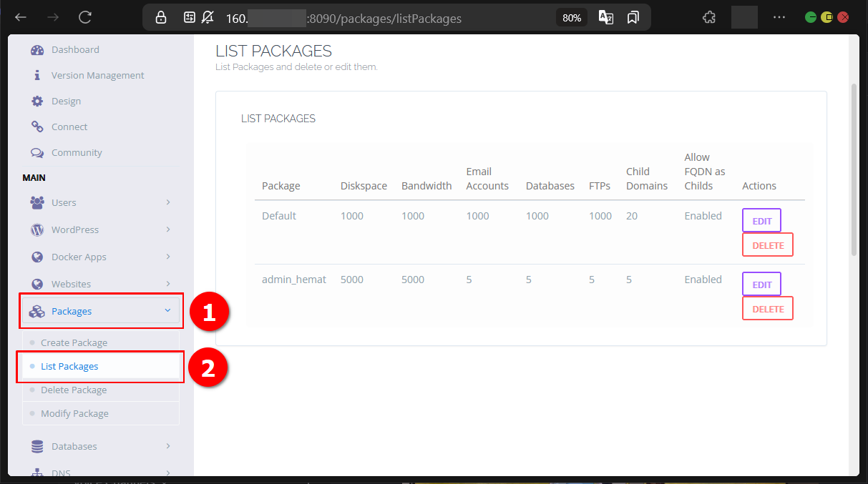
Task: Click the Diskspace column header
Action: tap(364, 186)
